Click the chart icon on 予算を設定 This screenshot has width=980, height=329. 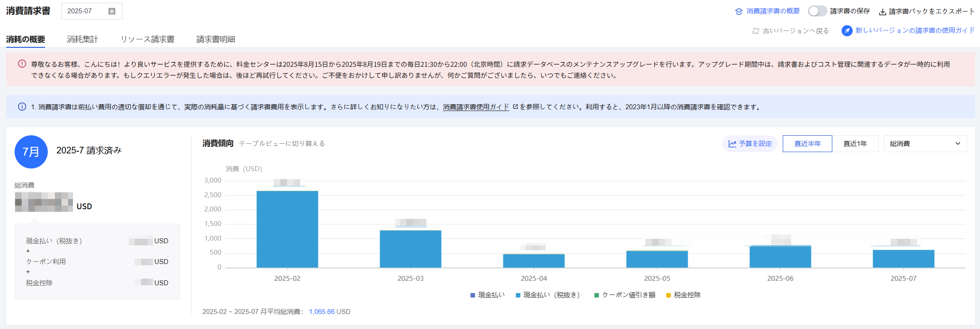(732, 144)
